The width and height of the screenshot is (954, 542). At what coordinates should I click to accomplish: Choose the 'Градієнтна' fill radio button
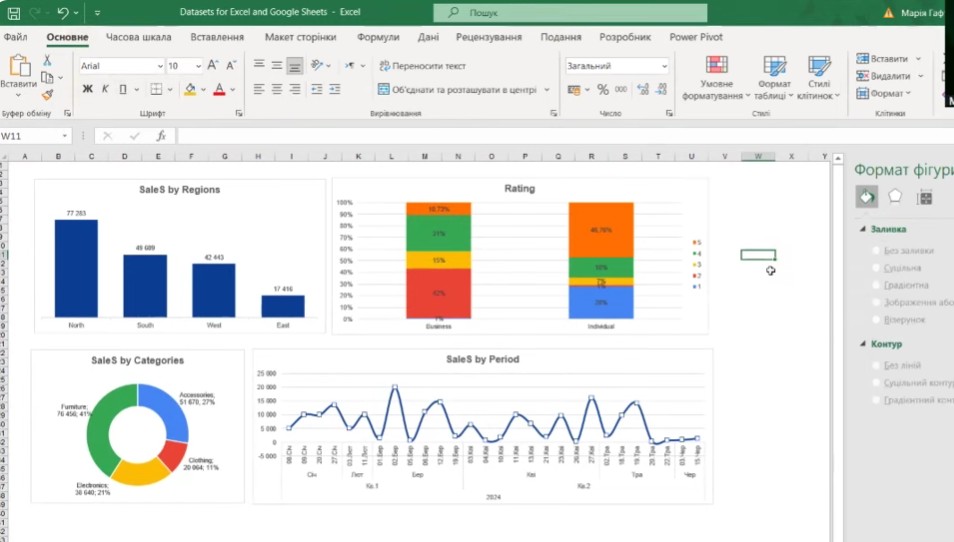(877, 285)
